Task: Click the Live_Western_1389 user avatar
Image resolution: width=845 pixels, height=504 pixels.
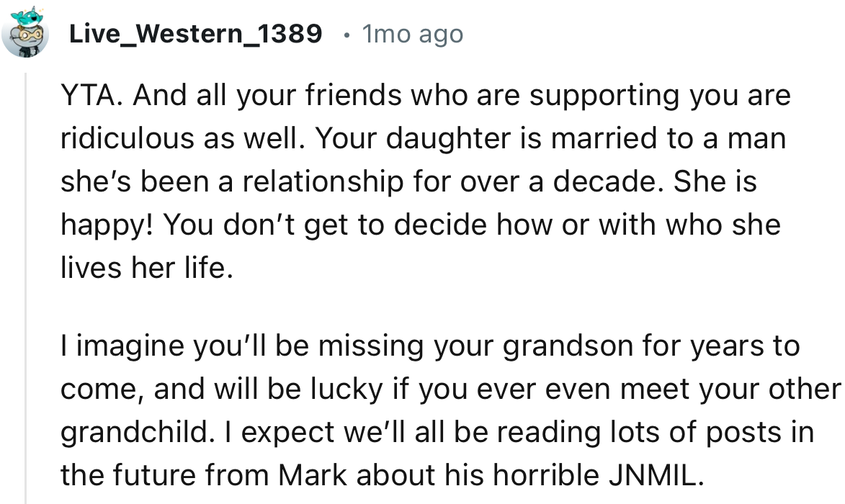Action: click(x=25, y=34)
